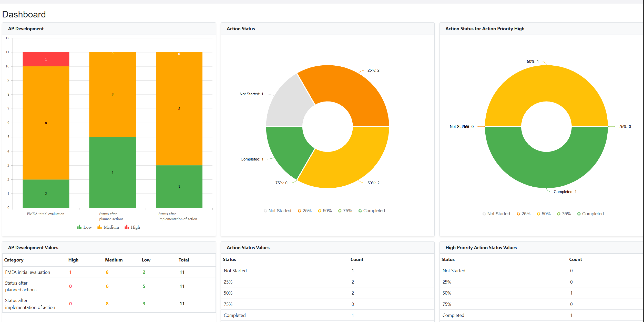Click the Total column header in AP Development Values

pos(183,260)
